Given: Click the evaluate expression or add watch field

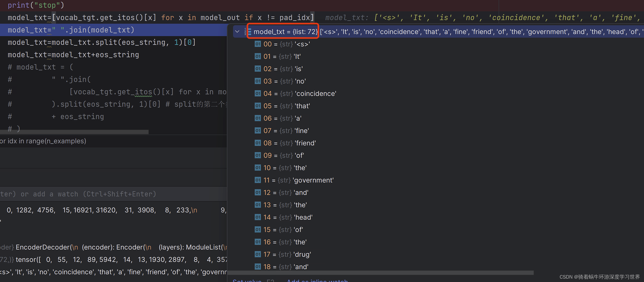Looking at the screenshot, I should click(x=113, y=194).
